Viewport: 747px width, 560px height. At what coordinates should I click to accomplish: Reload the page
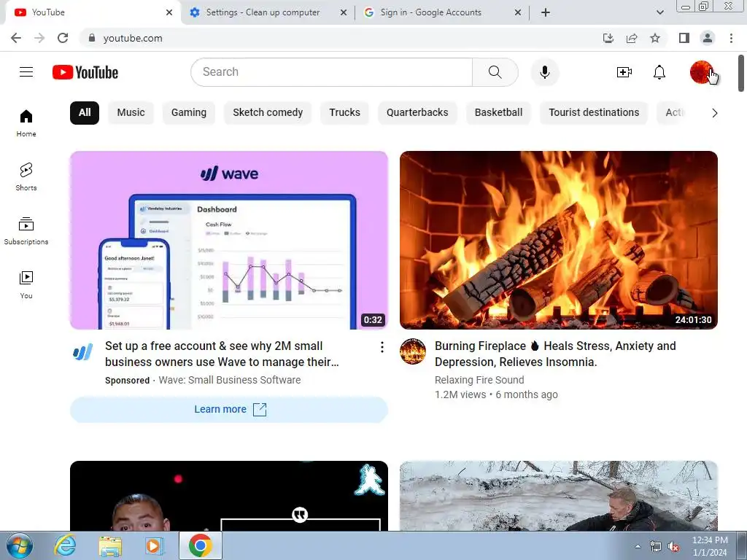point(63,38)
